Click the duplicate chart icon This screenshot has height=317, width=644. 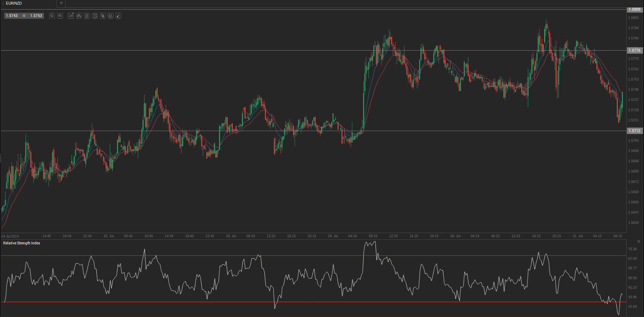point(103,16)
